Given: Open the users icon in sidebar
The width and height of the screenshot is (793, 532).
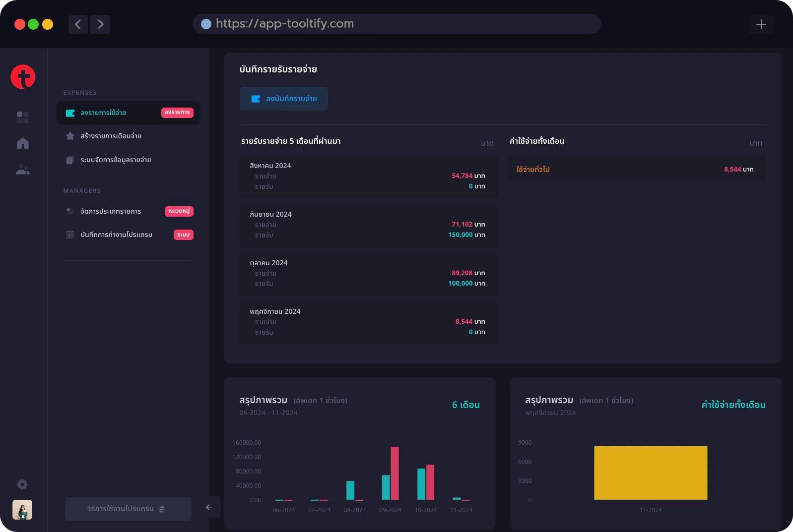Looking at the screenshot, I should pyautogui.click(x=23, y=170).
